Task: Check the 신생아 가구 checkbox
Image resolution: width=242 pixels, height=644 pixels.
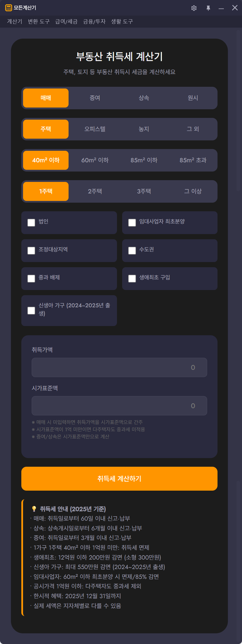Action: coord(31,310)
